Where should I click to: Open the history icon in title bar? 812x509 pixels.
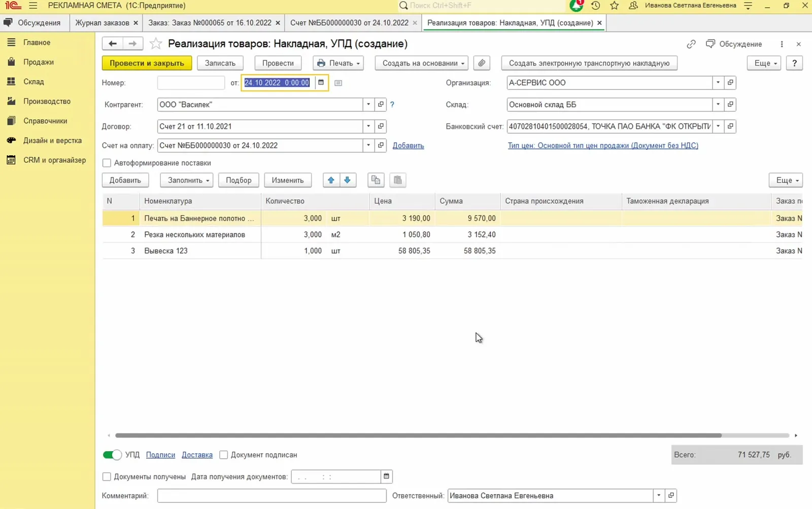tap(595, 6)
